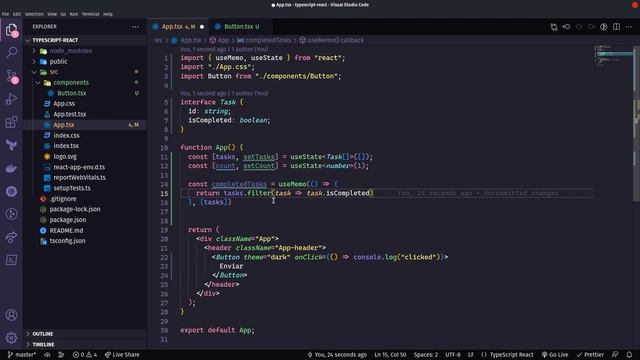Open the Source Control view
This screenshot has width=640, height=360.
click(x=11, y=76)
